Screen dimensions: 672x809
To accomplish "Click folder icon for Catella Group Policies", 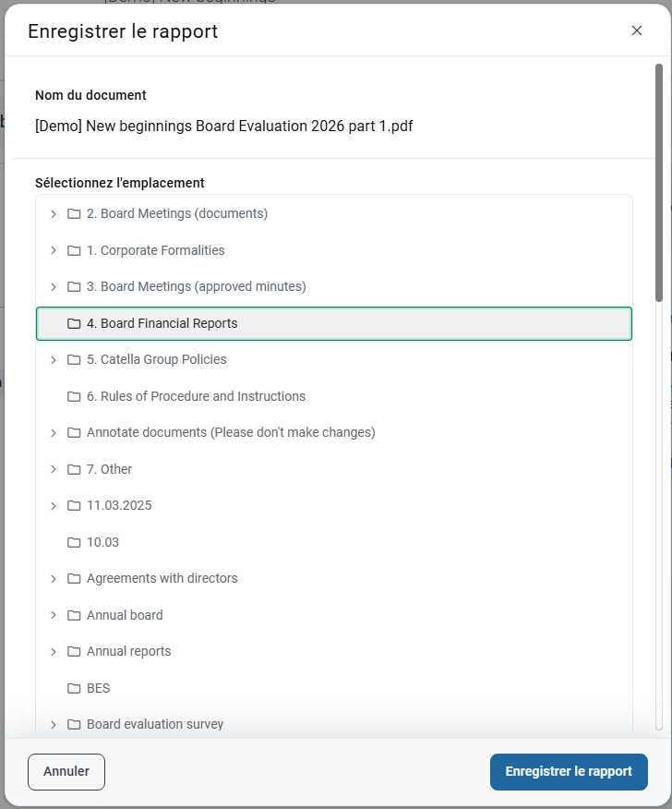I will (x=74, y=360).
